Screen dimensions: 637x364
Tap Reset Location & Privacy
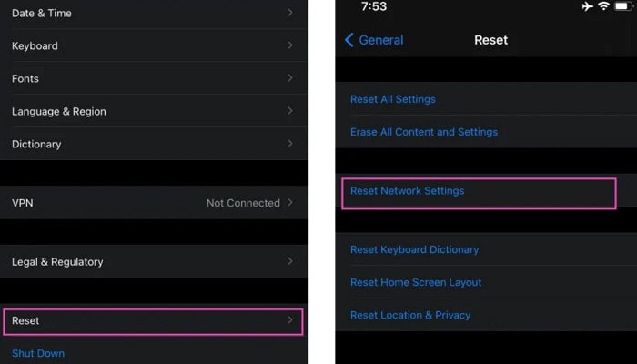(410, 315)
